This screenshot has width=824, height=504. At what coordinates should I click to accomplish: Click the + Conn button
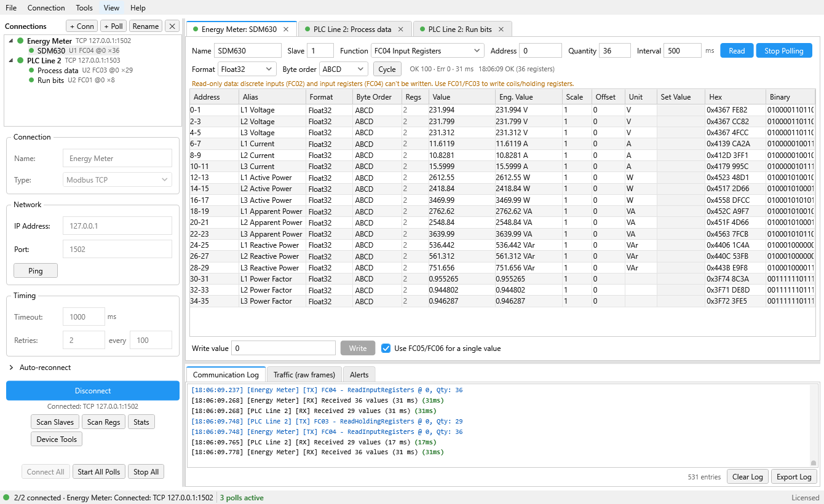point(82,26)
